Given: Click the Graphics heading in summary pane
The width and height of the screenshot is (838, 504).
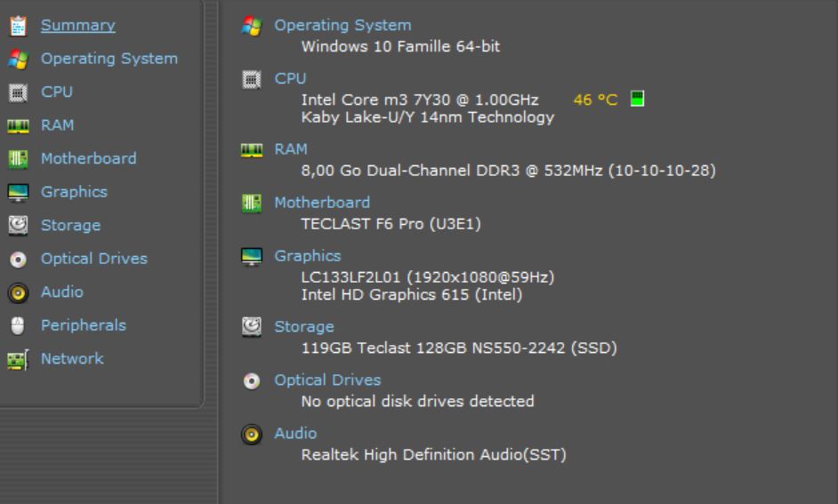Looking at the screenshot, I should 307,256.
